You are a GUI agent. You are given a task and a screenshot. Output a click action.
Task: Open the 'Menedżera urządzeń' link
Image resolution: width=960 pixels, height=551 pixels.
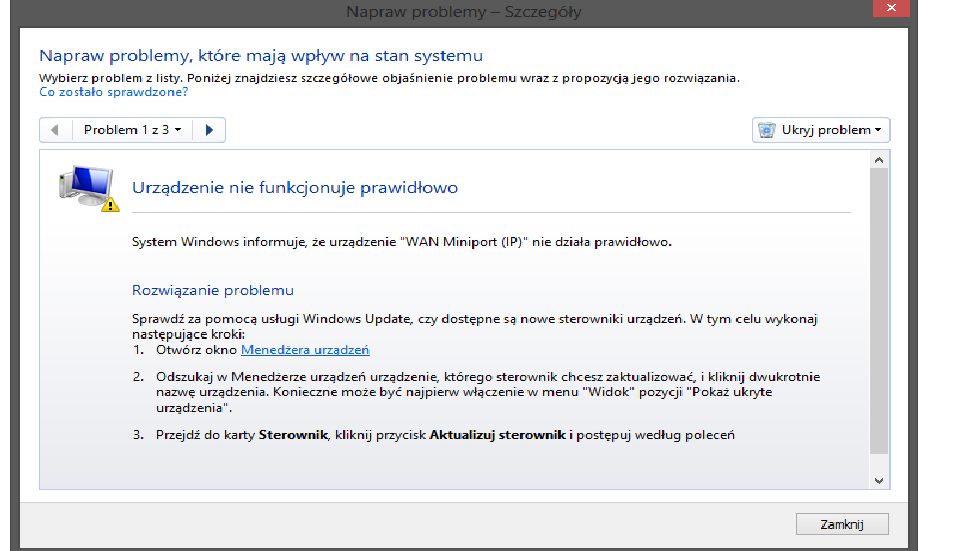[x=305, y=350]
